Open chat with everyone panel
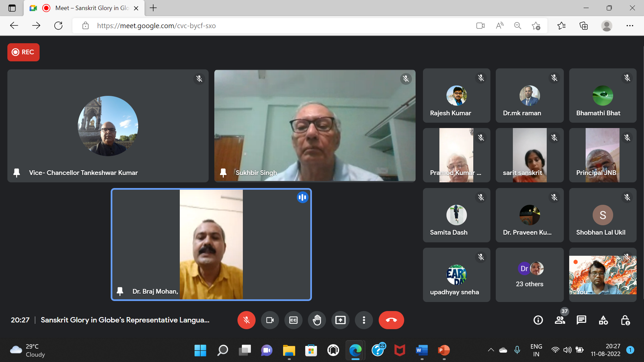This screenshot has width=644, height=362. tap(581, 320)
